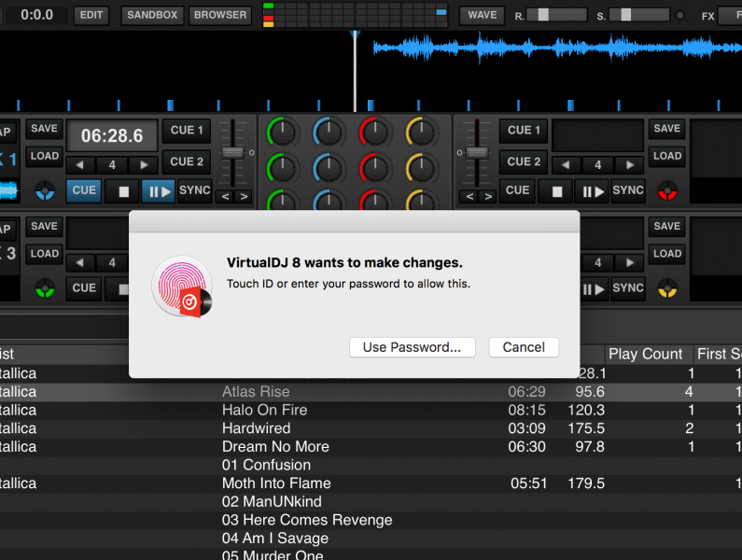
Task: Toggle SYNC on the left deck
Action: pyautogui.click(x=195, y=190)
